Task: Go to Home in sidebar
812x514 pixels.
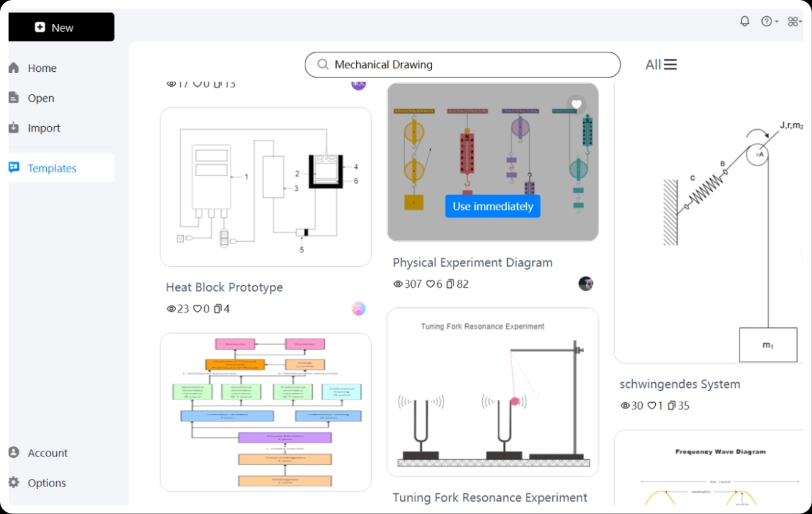Action: [42, 68]
